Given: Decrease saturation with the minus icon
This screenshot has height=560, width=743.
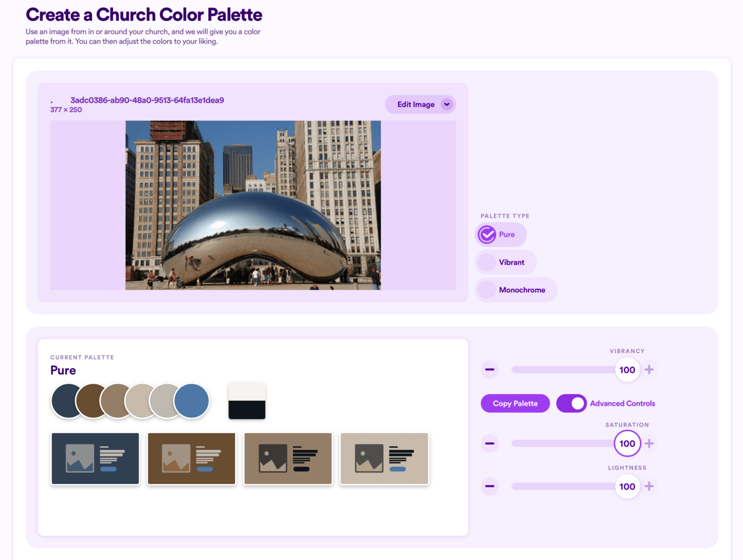Looking at the screenshot, I should pos(490,443).
